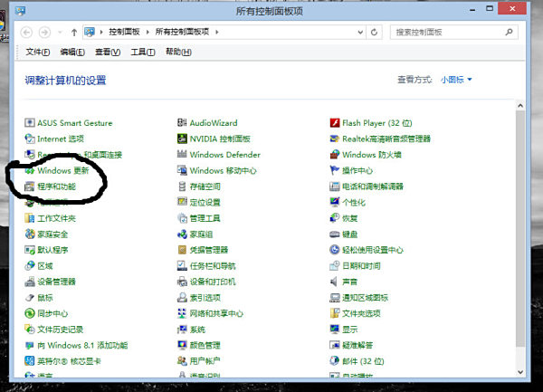Click the Windows 更新 icon
The width and height of the screenshot is (543, 392).
(30, 170)
